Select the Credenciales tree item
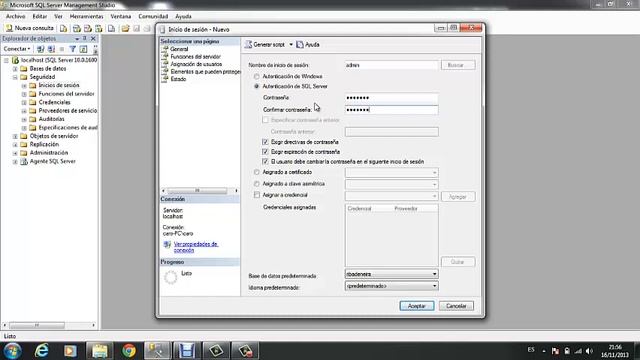 coord(54,102)
